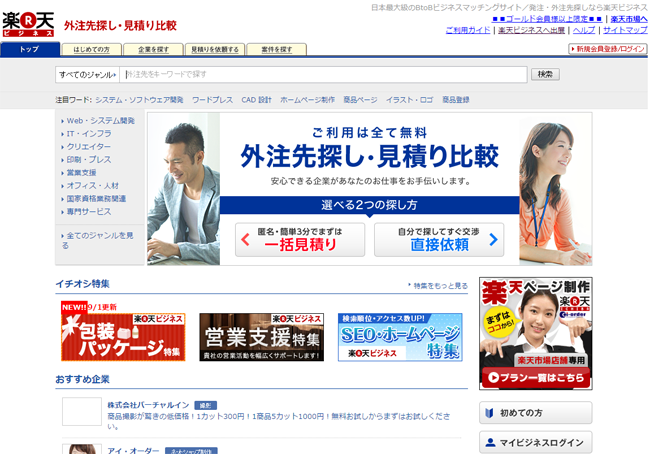Open オフィス・人材 category
This screenshot has width=650, height=454.
coord(92,185)
